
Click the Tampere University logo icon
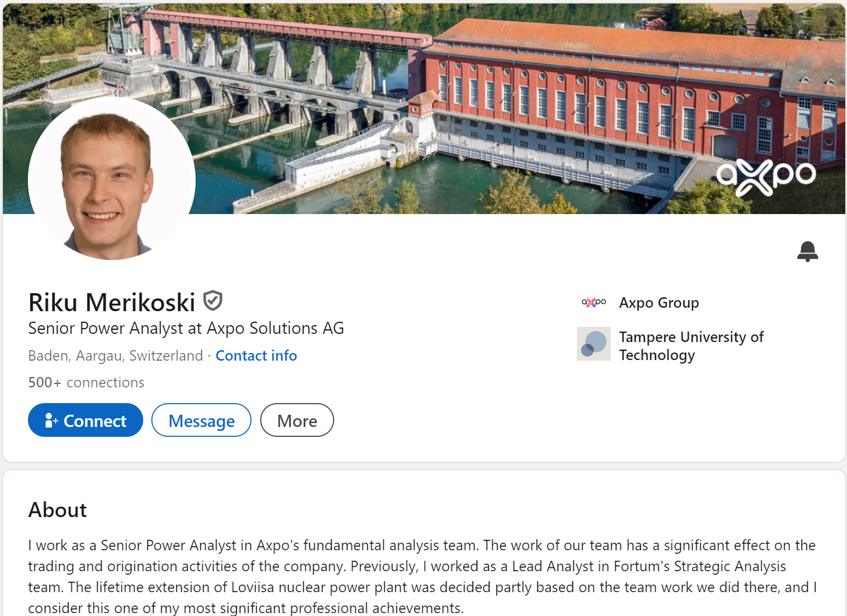point(594,344)
